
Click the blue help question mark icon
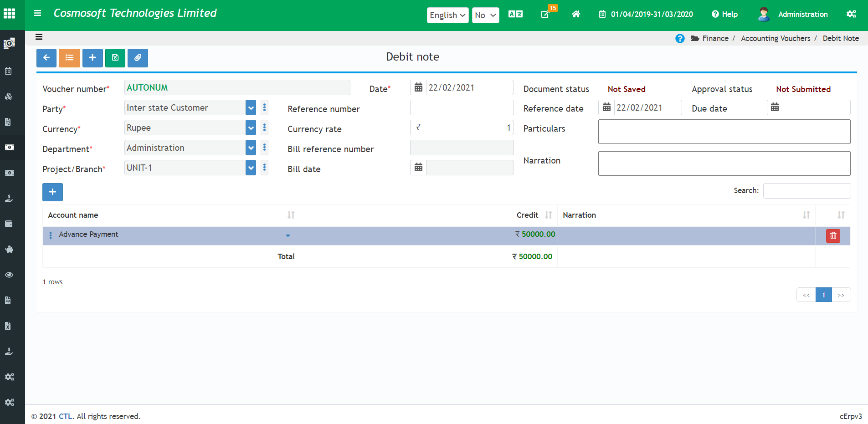pos(680,39)
